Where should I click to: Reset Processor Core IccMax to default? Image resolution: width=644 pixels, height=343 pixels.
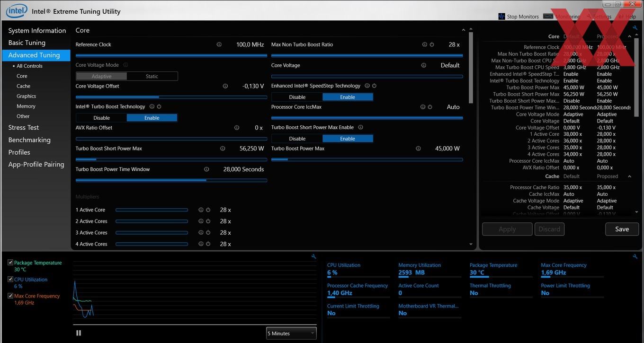tap(430, 107)
